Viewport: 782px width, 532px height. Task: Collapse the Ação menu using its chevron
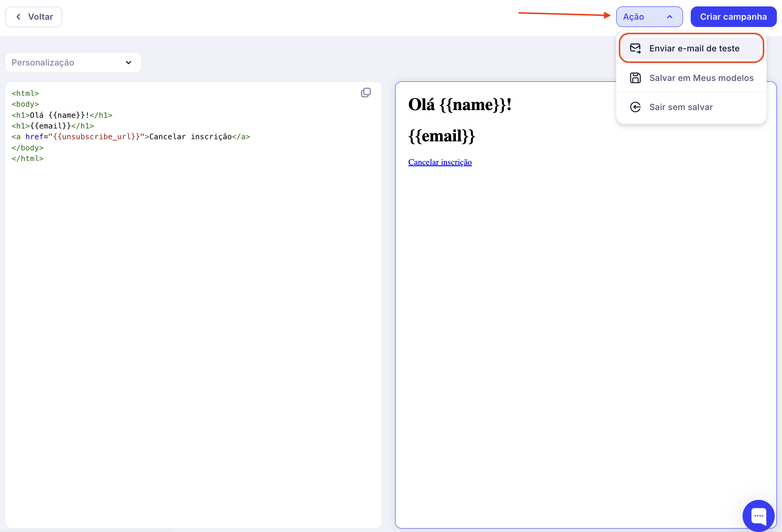669,17
